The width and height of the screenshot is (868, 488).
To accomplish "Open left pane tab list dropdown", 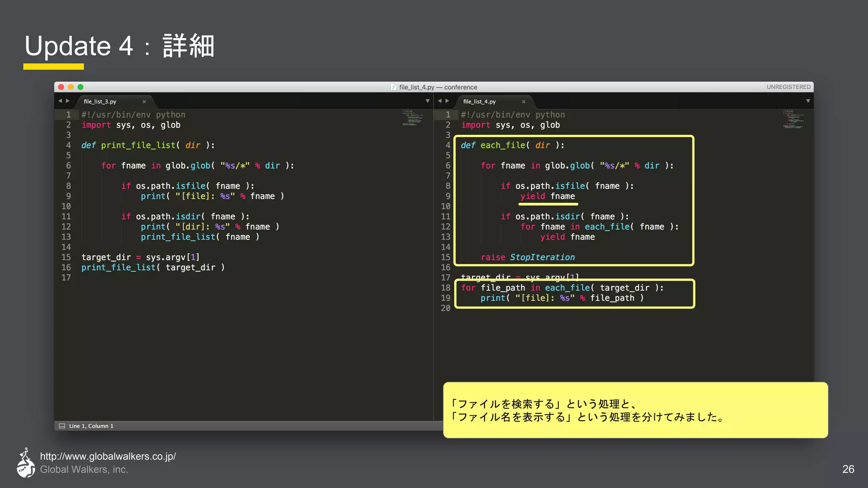I will tap(427, 101).
